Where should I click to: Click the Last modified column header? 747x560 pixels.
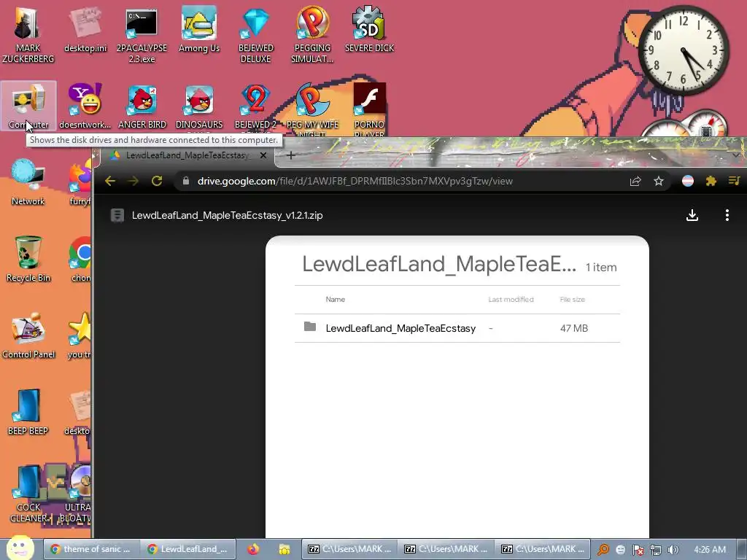[511, 300]
